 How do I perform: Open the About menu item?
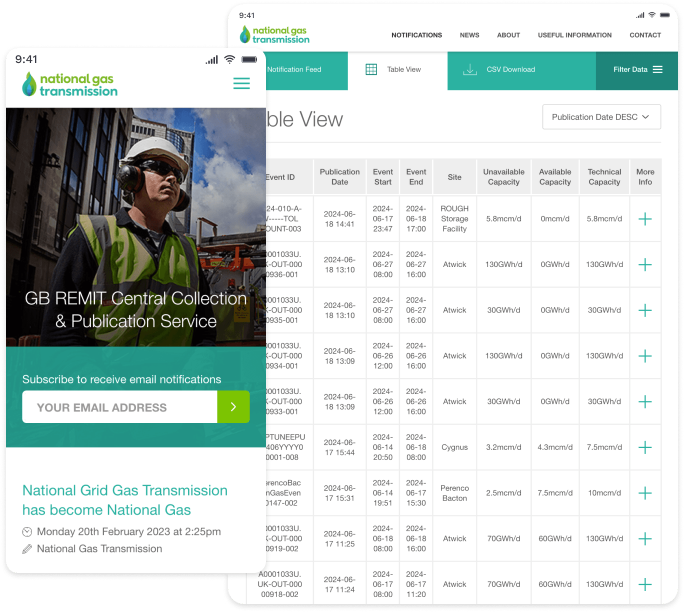click(x=508, y=35)
